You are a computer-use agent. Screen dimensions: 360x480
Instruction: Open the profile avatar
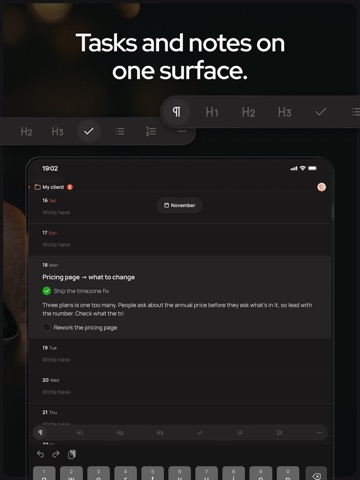[322, 187]
